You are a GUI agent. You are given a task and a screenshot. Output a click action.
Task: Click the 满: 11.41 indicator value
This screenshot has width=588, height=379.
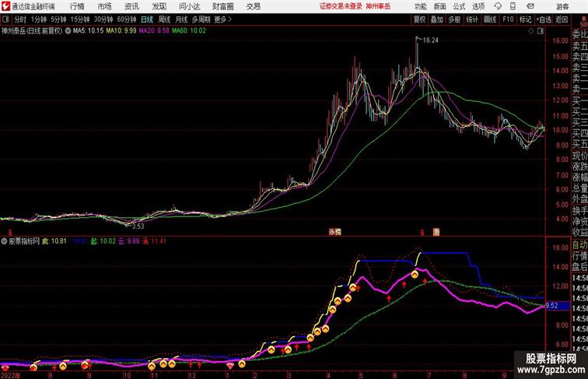(154, 241)
